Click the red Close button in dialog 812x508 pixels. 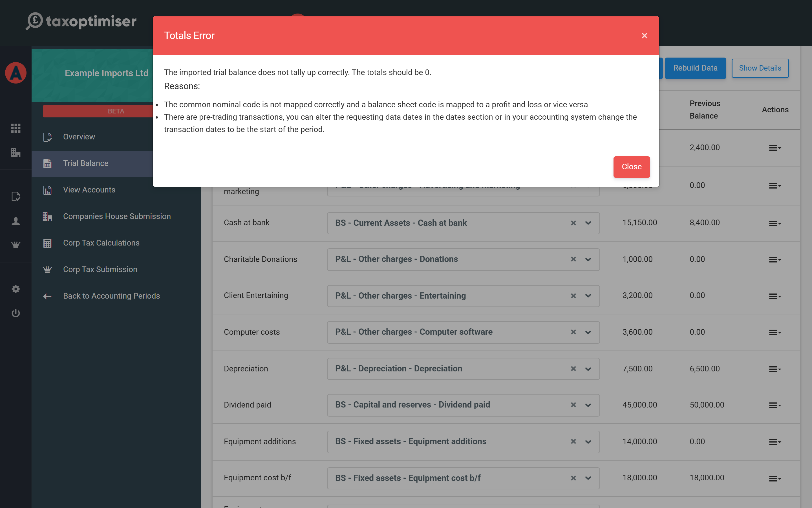632,167
